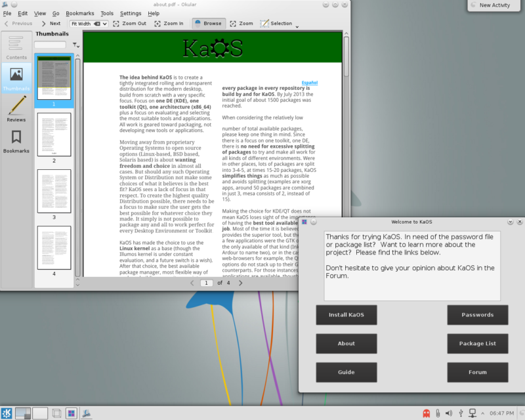525x420 pixels.
Task: Click next page arrow in bottom bar
Action: pyautogui.click(x=240, y=283)
